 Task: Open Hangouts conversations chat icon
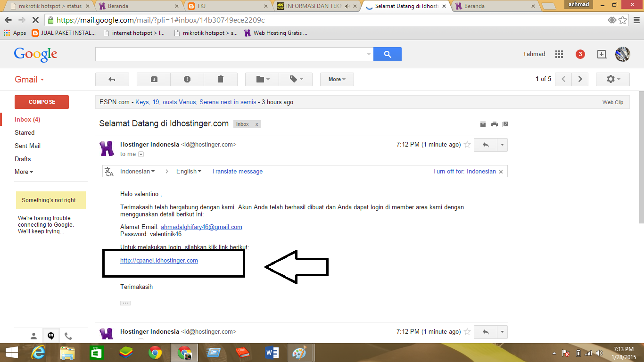[51, 336]
